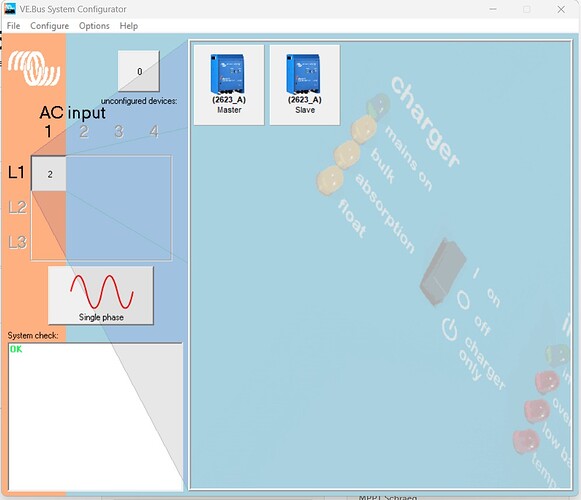Click the empty phase grid area beside L1

tap(119, 174)
